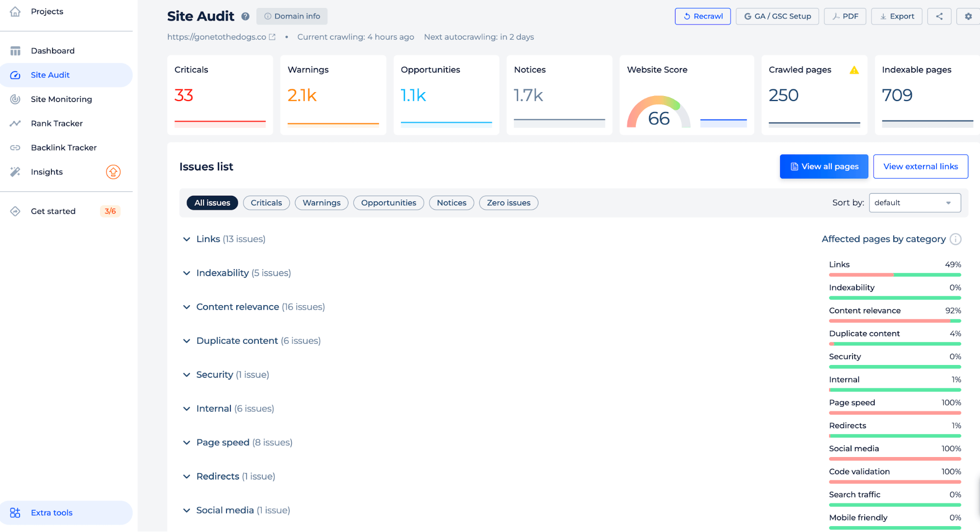Click the Export data icon
Image resolution: width=980 pixels, height=532 pixels.
pos(897,16)
